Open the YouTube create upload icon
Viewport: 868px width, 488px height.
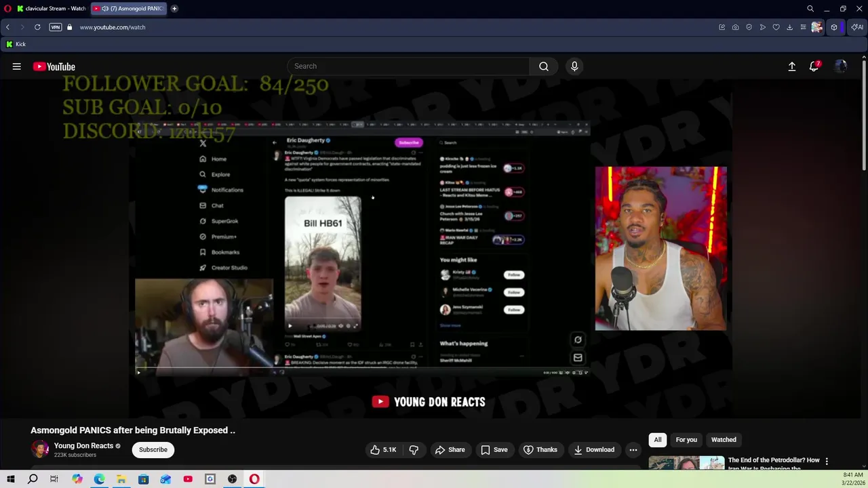pyautogui.click(x=791, y=66)
